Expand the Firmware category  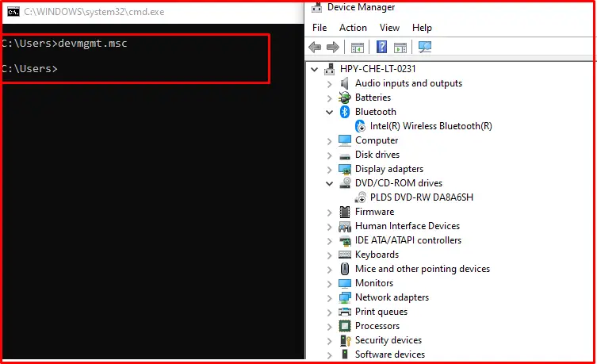(329, 213)
